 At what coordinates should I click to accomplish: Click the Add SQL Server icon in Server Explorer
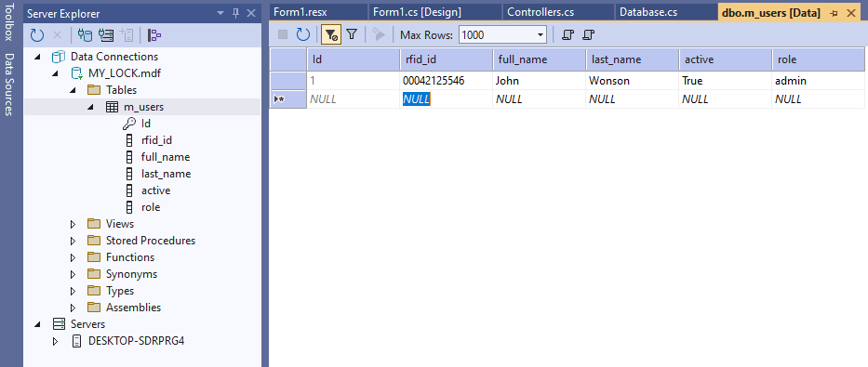(x=127, y=35)
